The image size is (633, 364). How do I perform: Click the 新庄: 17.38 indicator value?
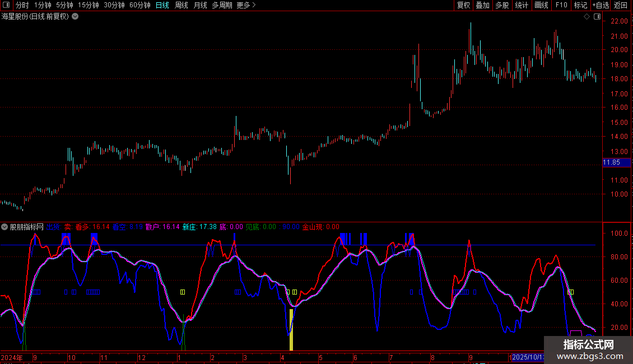coord(199,227)
